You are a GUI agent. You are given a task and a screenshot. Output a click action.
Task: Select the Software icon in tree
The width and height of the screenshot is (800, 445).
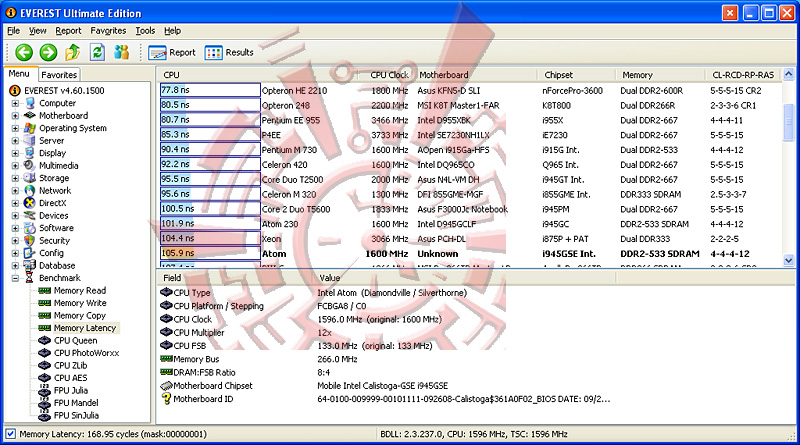pyautogui.click(x=30, y=228)
